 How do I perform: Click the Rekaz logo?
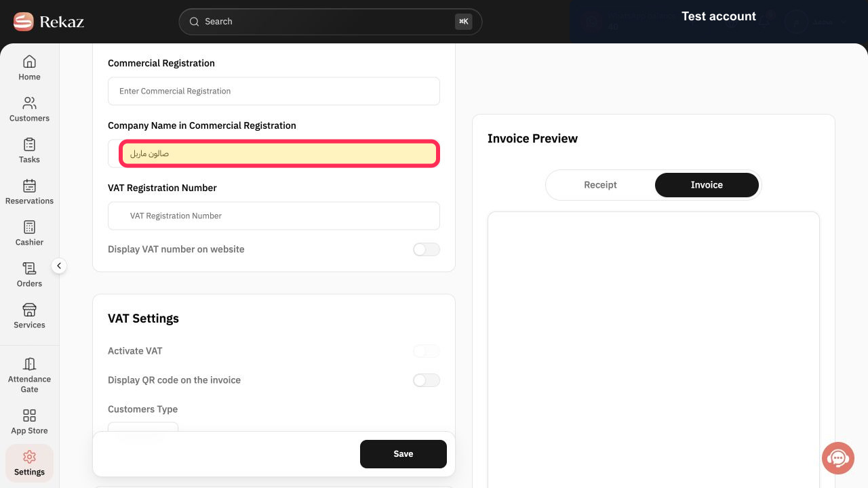click(48, 22)
